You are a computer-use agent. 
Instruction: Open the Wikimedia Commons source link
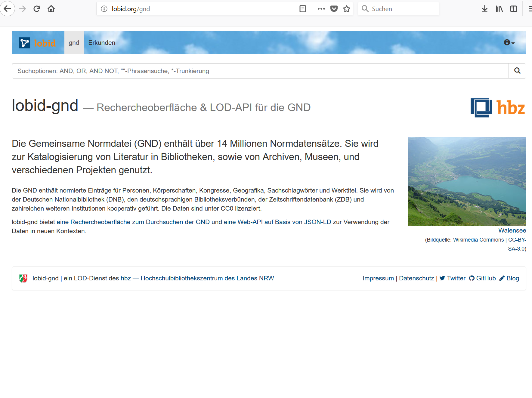click(478, 240)
